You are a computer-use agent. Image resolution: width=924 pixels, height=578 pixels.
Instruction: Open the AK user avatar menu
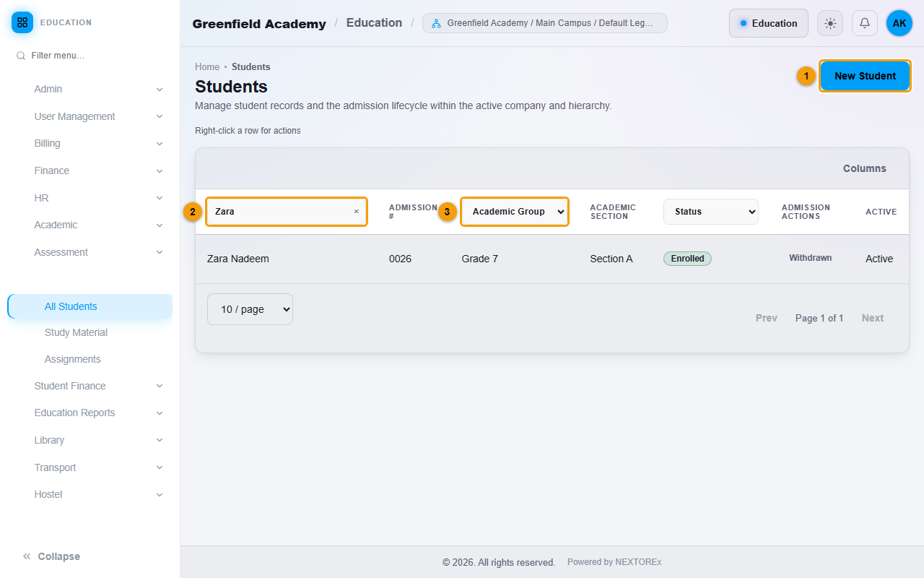click(899, 23)
